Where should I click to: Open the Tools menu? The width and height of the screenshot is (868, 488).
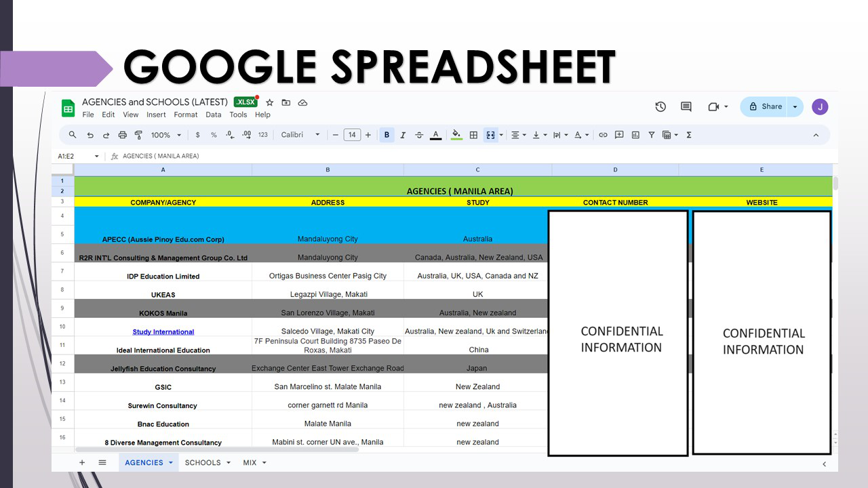pyautogui.click(x=238, y=115)
